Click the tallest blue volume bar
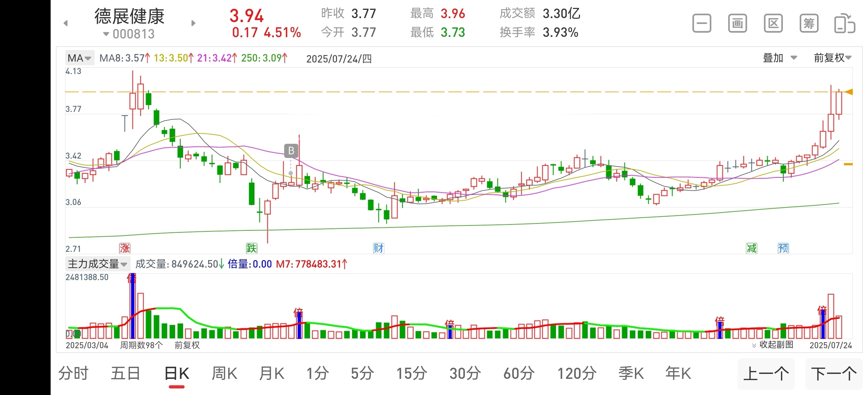 click(x=133, y=306)
